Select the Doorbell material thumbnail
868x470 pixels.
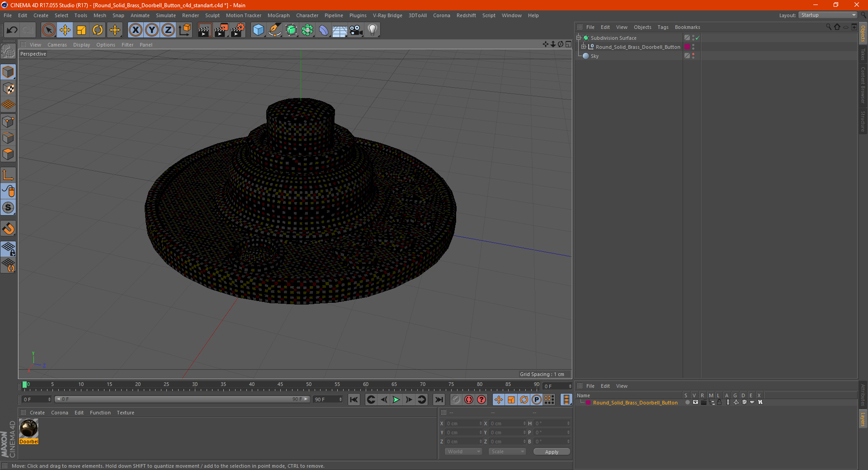[28, 428]
